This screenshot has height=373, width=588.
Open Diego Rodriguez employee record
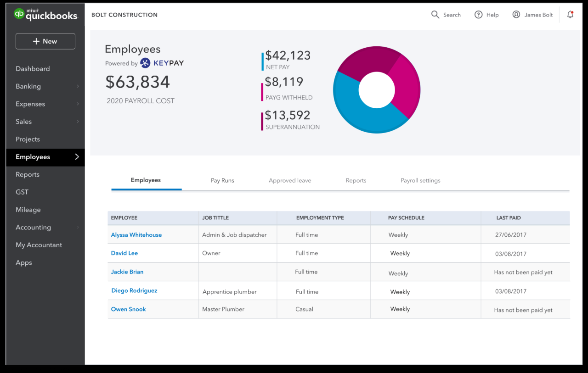[134, 291]
